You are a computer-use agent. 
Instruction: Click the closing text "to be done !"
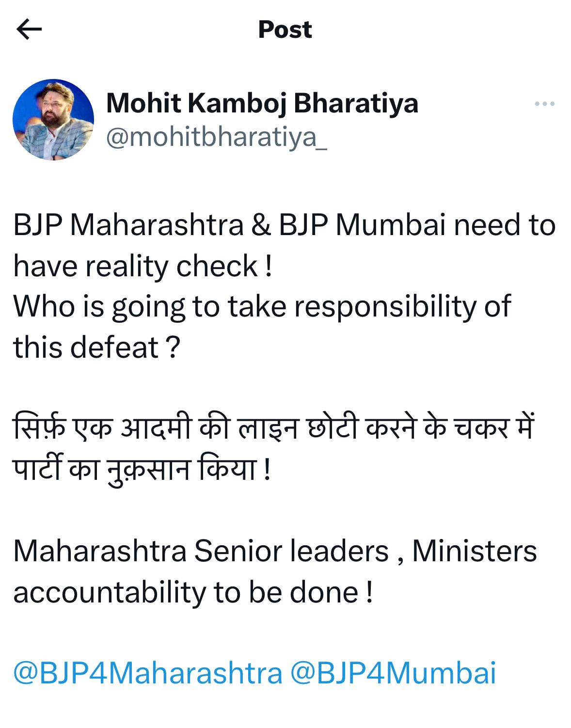293,592
